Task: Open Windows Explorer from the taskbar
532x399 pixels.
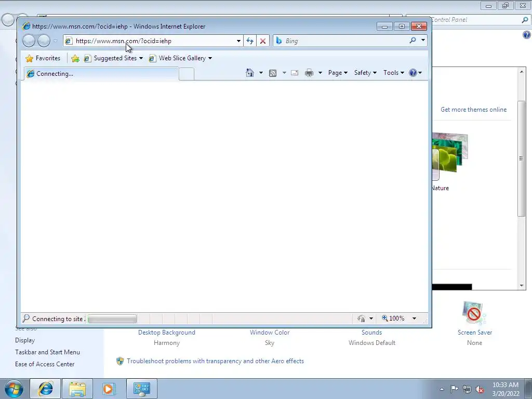Action: [77, 389]
